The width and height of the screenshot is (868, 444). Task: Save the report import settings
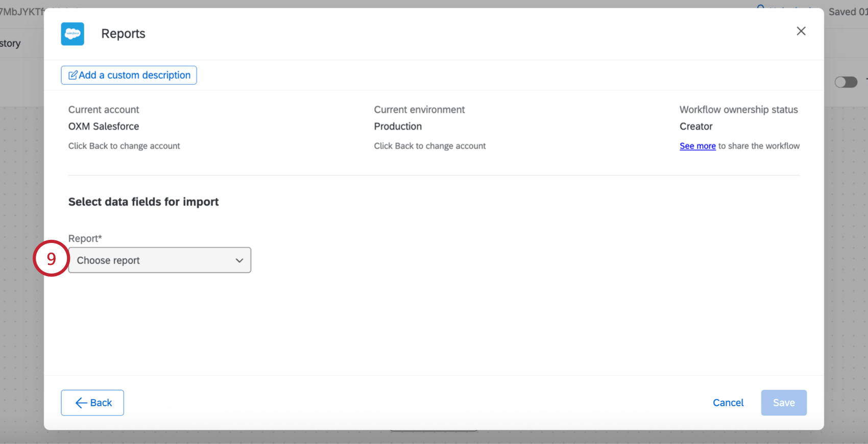[x=783, y=403]
